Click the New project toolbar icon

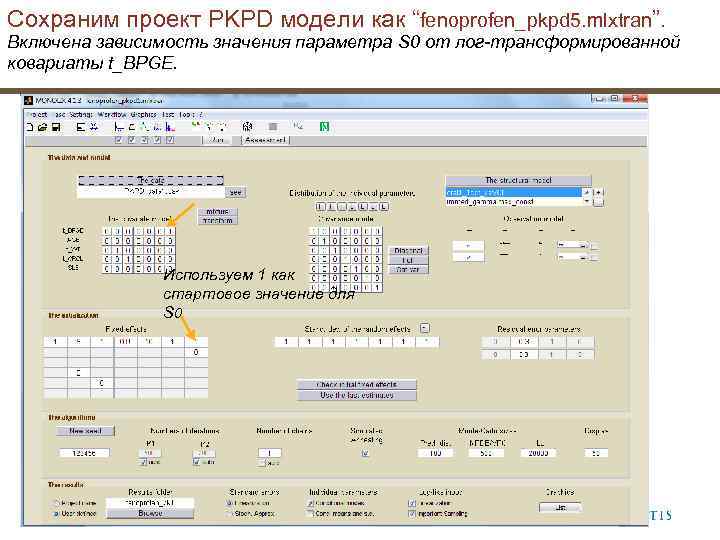[30, 127]
